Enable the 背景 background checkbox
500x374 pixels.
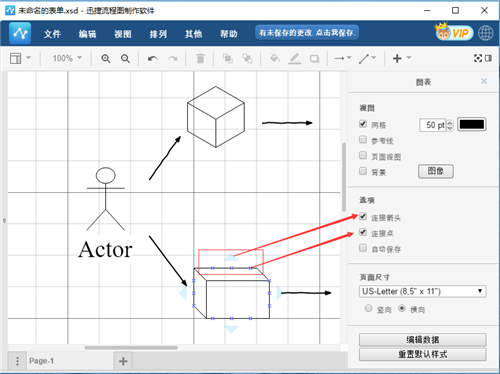[x=363, y=171]
